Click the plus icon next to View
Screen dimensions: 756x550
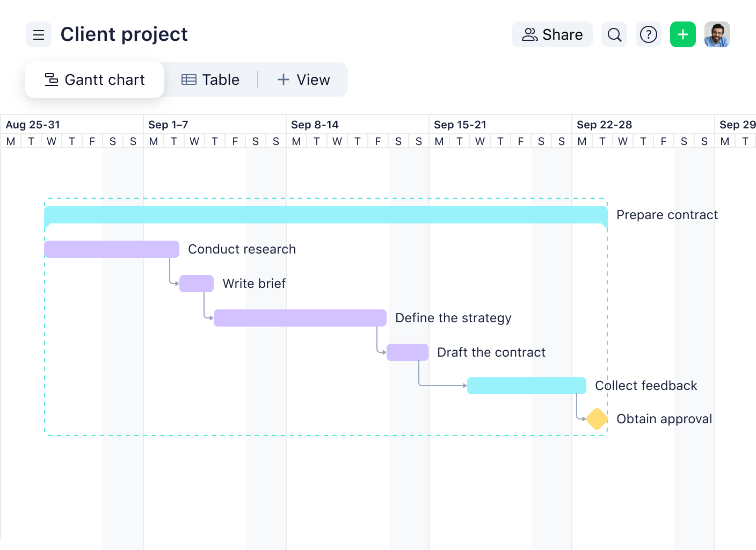click(x=283, y=79)
